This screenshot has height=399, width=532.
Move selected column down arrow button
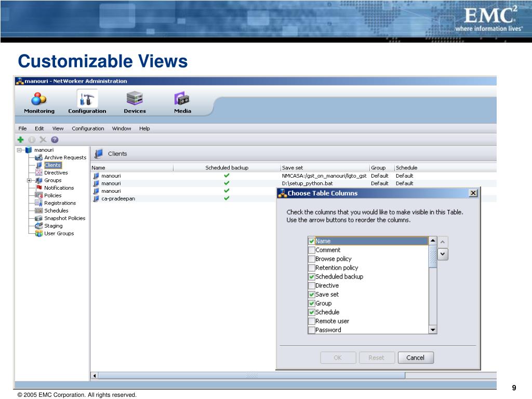443,254
